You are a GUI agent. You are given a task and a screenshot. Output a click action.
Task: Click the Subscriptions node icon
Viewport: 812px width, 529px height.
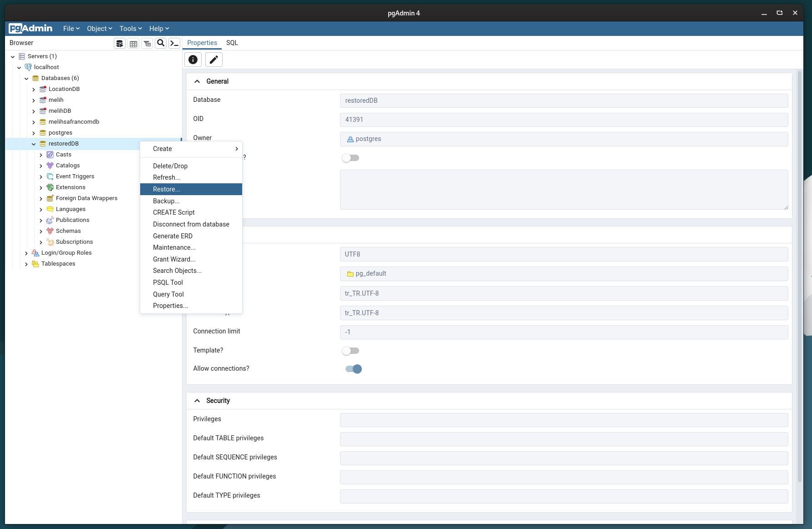point(50,242)
